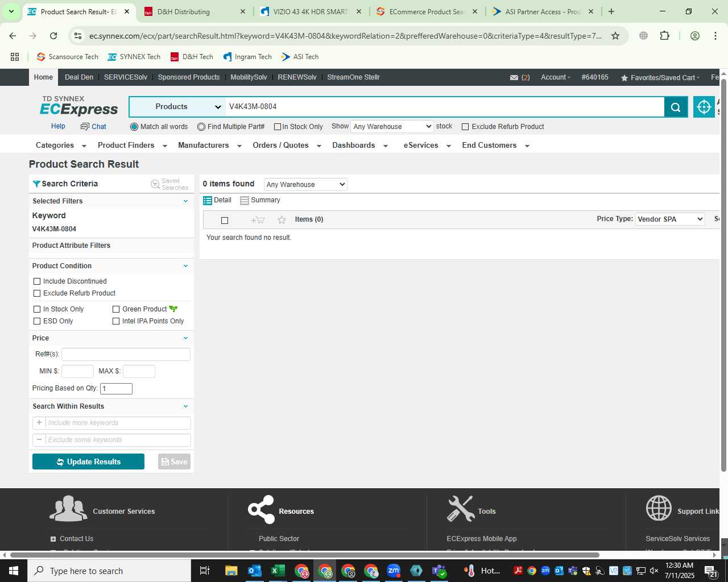This screenshot has width=728, height=582.
Task: Select Match all words radio button
Action: 134,127
